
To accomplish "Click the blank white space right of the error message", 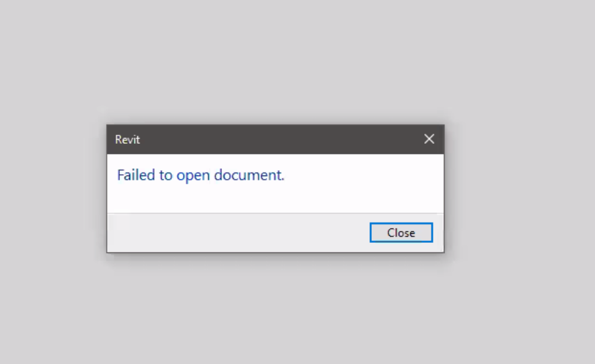I will (x=363, y=175).
